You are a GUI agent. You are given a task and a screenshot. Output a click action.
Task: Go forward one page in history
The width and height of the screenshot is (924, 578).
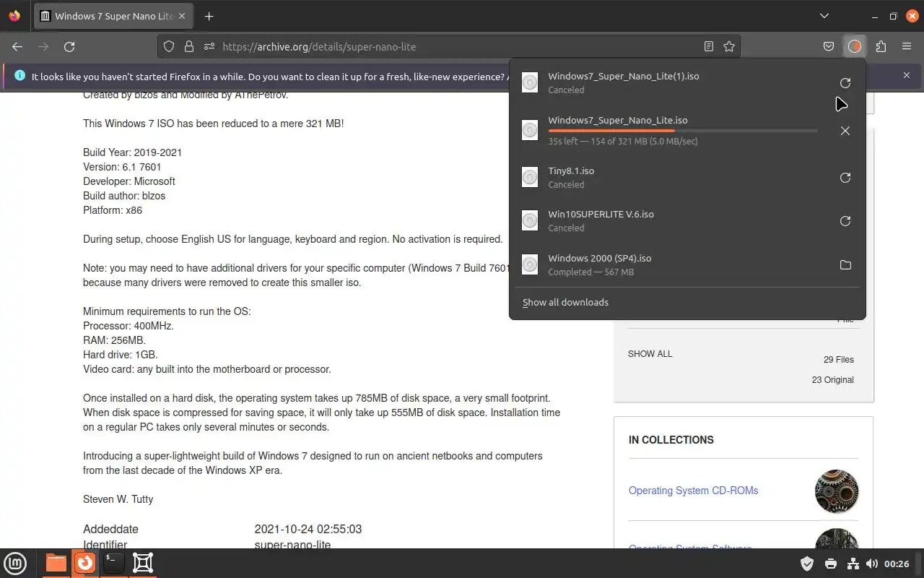[43, 46]
